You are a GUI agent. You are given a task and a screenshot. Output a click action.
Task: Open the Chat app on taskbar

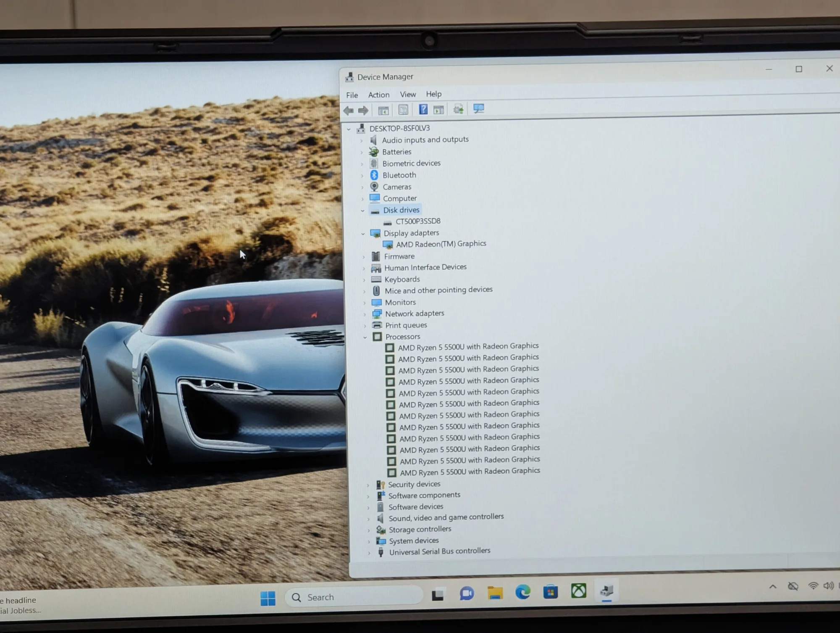467,593
